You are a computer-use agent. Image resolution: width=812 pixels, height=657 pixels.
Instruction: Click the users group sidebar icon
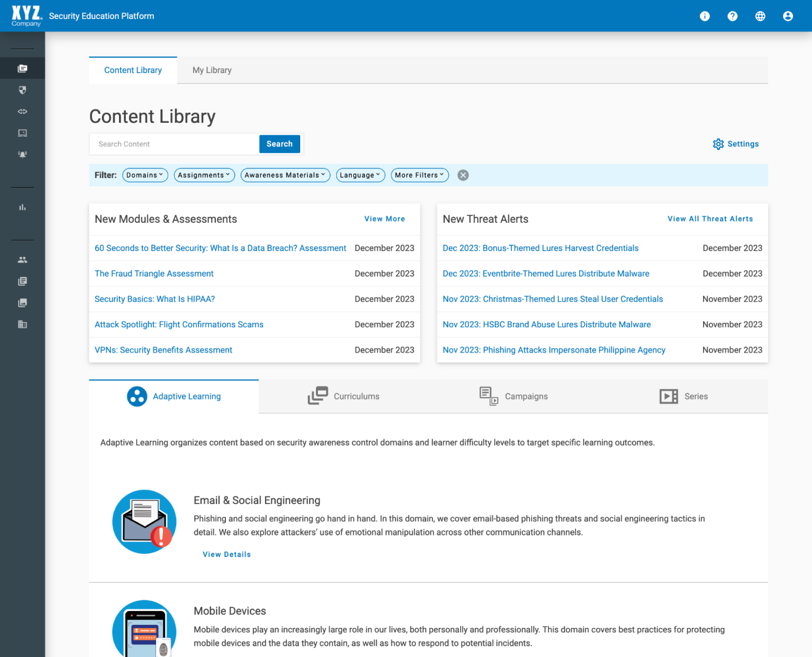[x=23, y=260]
